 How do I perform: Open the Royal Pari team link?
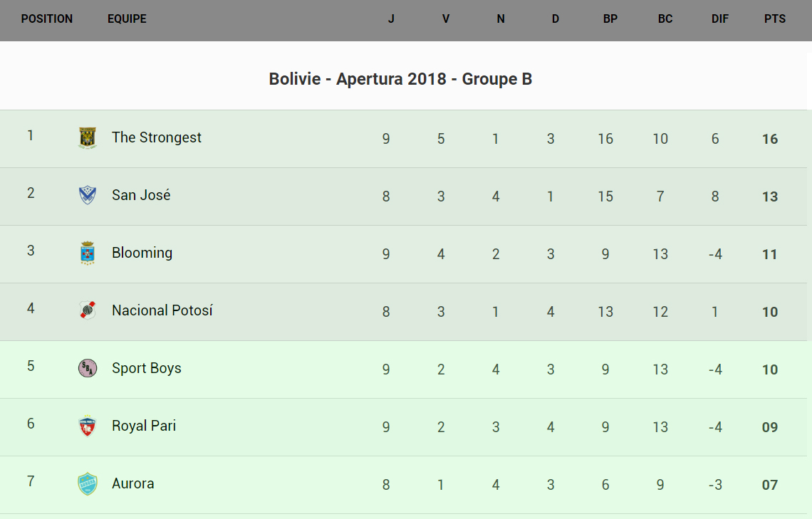click(143, 426)
